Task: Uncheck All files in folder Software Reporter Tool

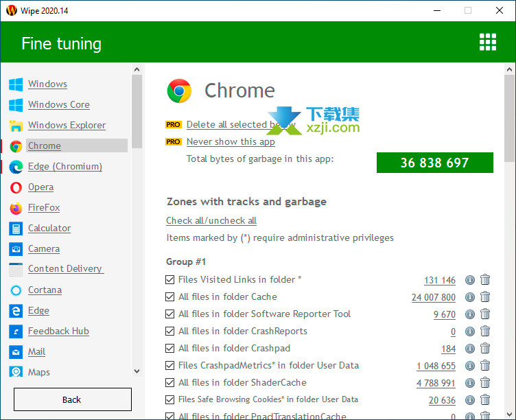Action: [169, 314]
